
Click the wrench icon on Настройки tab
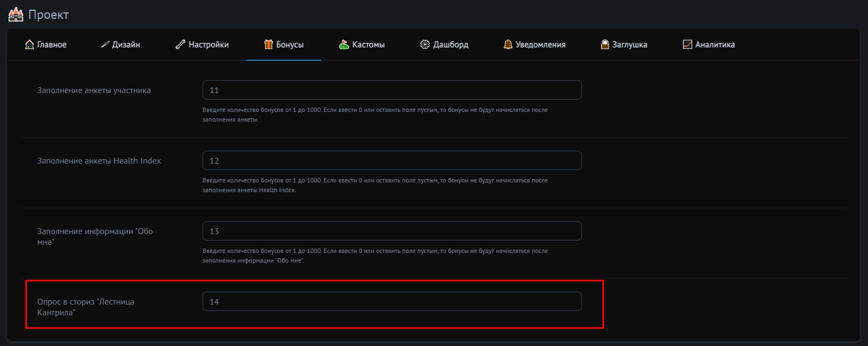(180, 45)
